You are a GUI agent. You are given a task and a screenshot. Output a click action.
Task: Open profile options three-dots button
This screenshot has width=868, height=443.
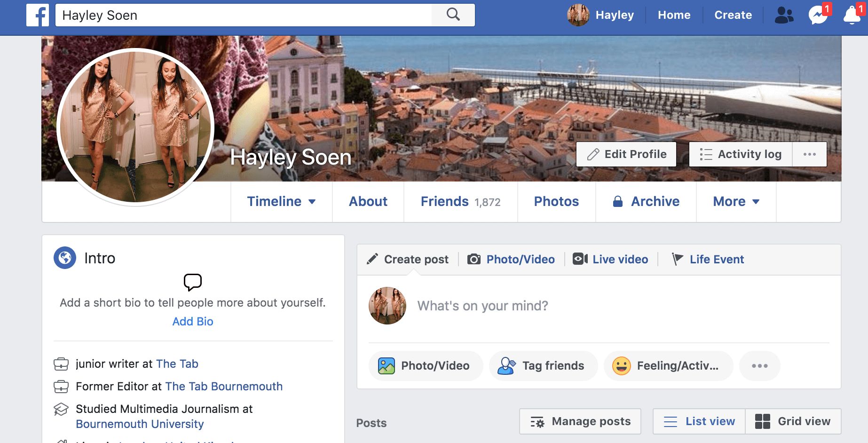pyautogui.click(x=810, y=154)
